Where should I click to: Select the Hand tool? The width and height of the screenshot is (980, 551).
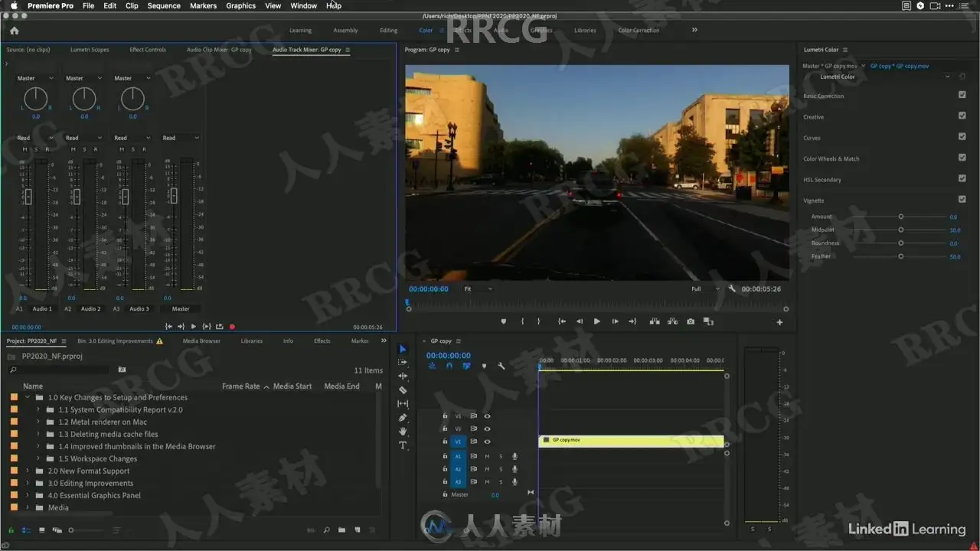(x=403, y=432)
